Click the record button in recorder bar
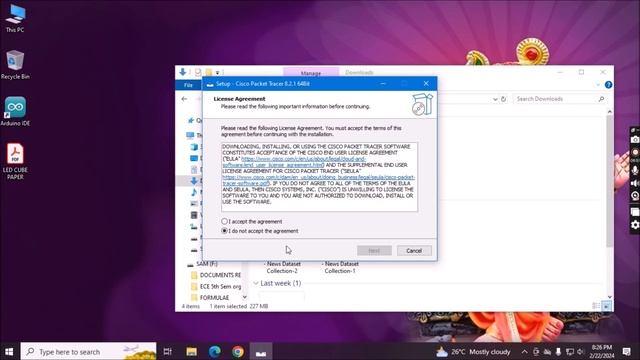Image resolution: width=640 pixels, height=360 pixels. 635,152
